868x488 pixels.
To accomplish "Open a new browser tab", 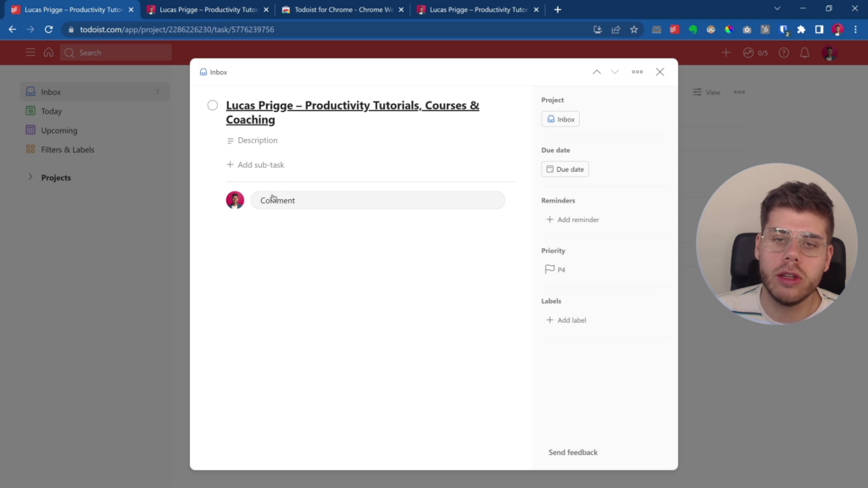I will click(558, 9).
